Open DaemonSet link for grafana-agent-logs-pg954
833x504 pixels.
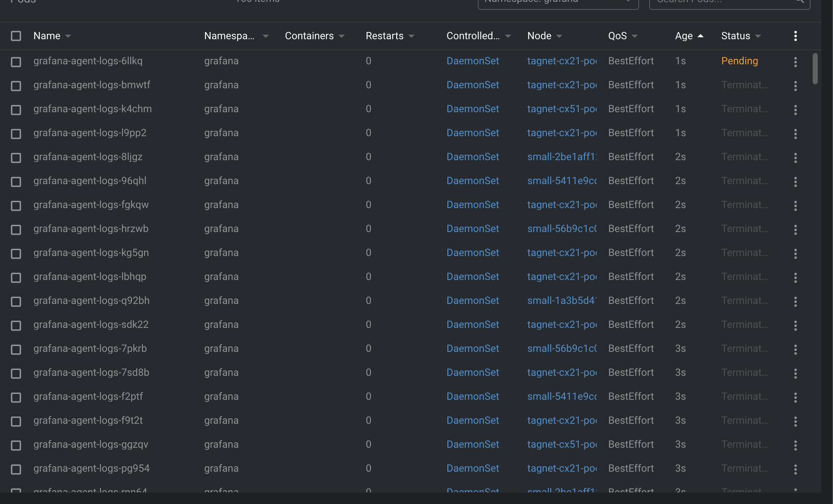(x=472, y=468)
